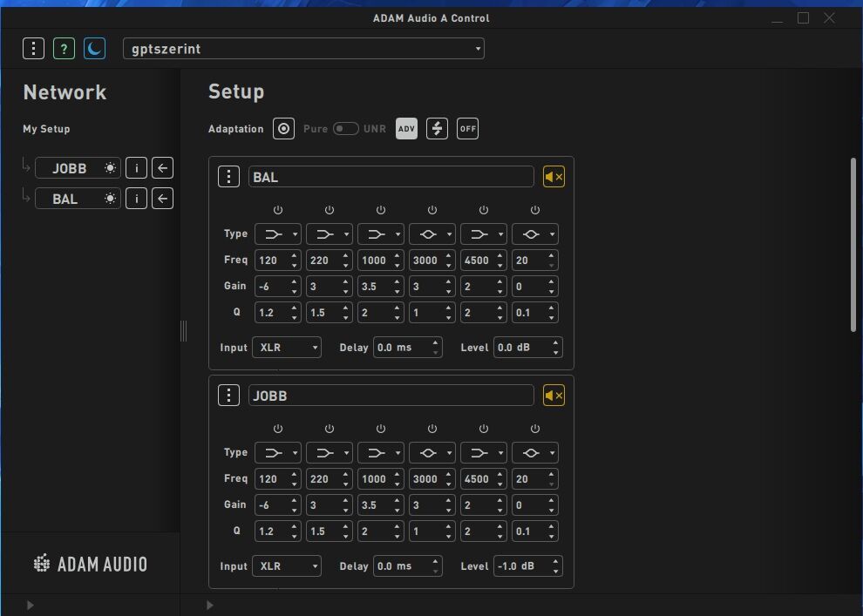Select the JOBB device in My Setup
Image resolution: width=863 pixels, height=616 pixels.
pos(78,168)
